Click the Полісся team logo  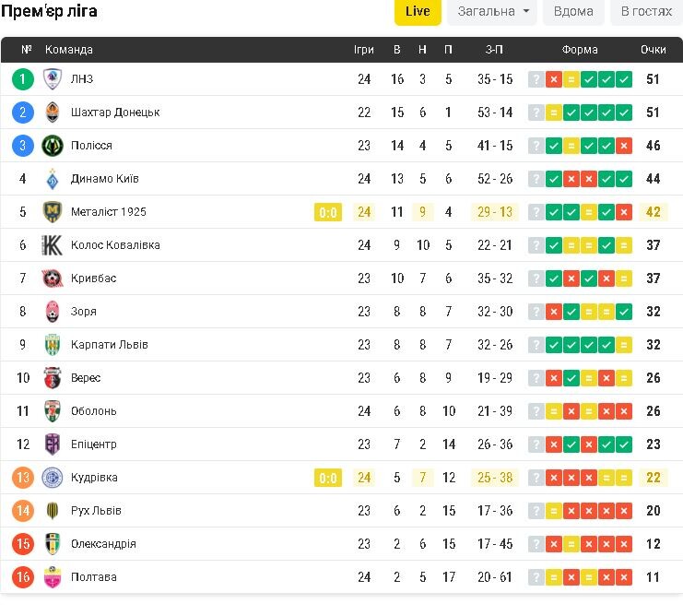tap(53, 146)
